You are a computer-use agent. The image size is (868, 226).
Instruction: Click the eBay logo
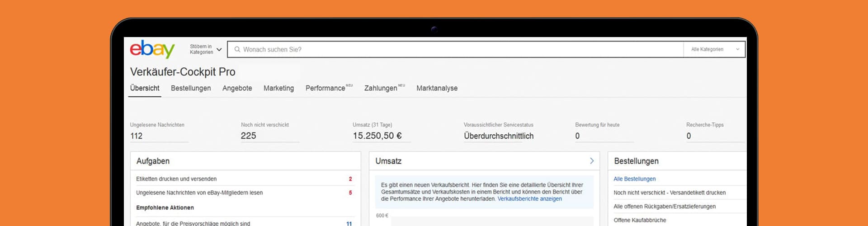pos(152,49)
